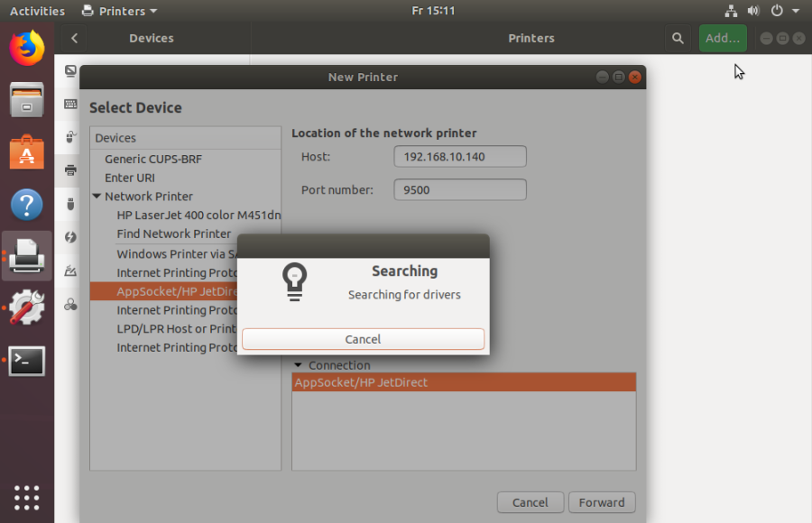Click the Forward button
Image resolution: width=812 pixels, height=523 pixels.
(x=601, y=502)
